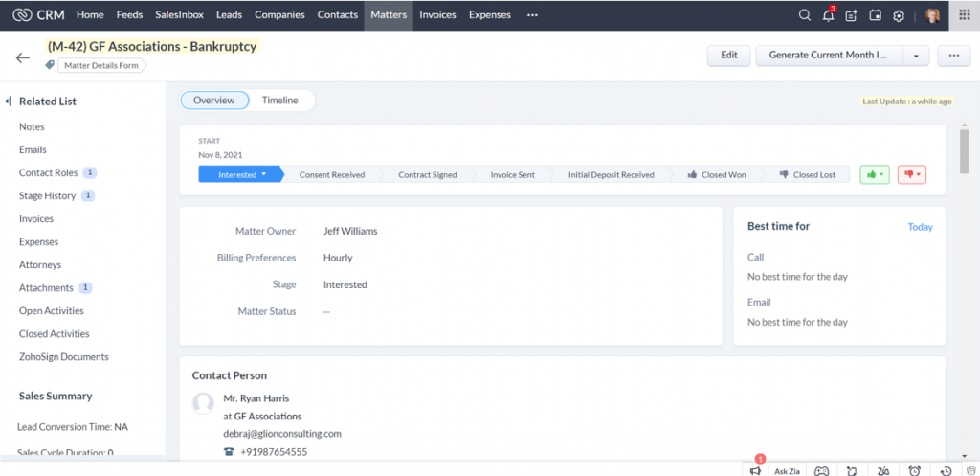Click the telephone icon beside +91987654555
The height and width of the screenshot is (476, 980).
point(229,451)
